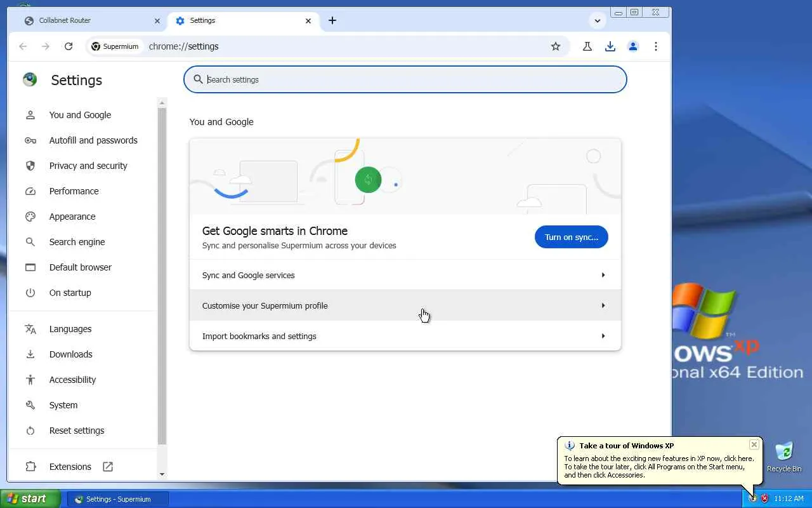Image resolution: width=812 pixels, height=508 pixels.
Task: Open Search engine settings
Action: click(77, 242)
